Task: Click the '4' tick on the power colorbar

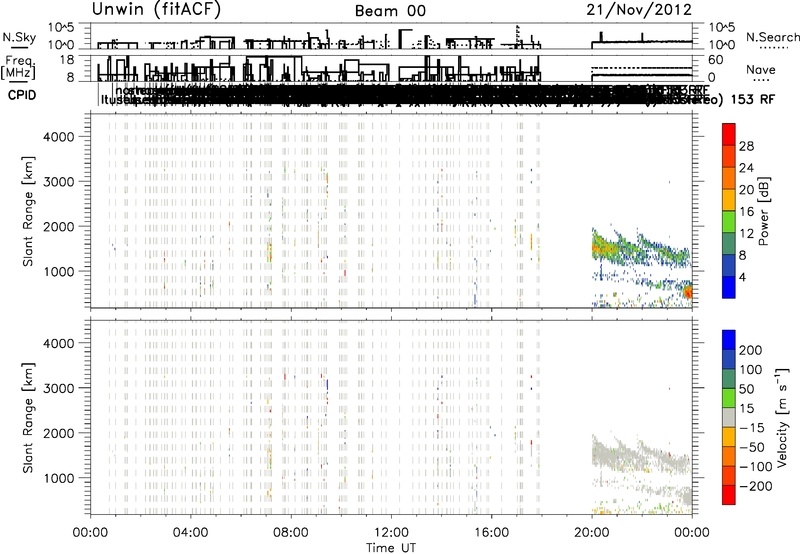Action: [x=743, y=277]
